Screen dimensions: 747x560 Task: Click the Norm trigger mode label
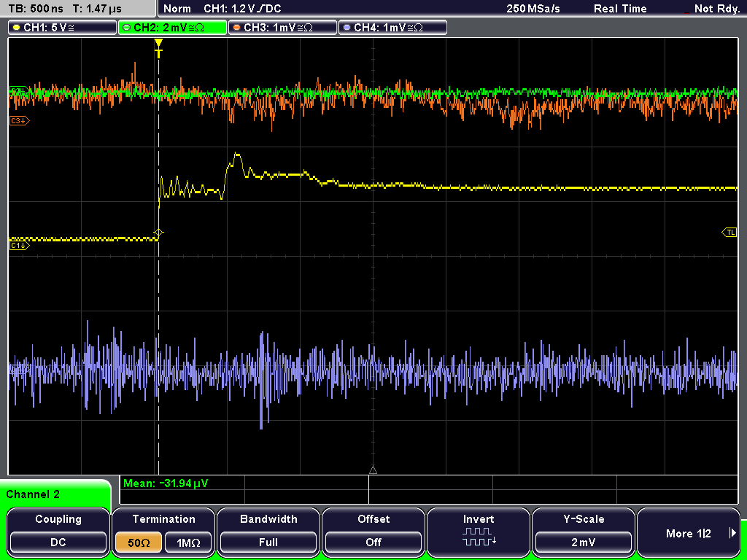(x=177, y=9)
